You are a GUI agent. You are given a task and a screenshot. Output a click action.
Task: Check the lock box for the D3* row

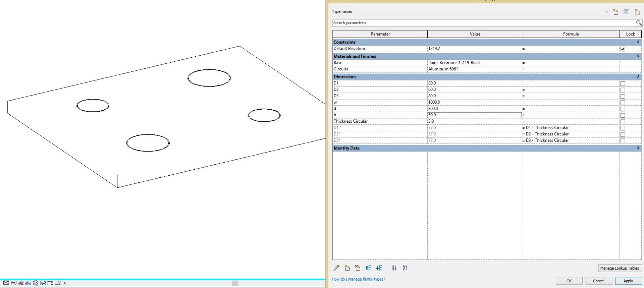(x=623, y=141)
